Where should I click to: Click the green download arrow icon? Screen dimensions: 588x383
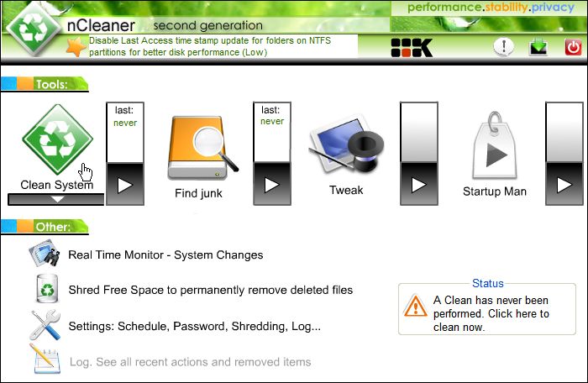point(538,48)
